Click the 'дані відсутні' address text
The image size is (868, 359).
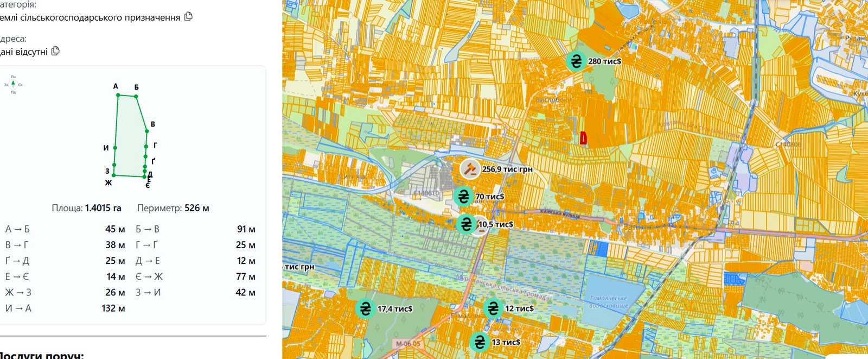click(x=24, y=52)
